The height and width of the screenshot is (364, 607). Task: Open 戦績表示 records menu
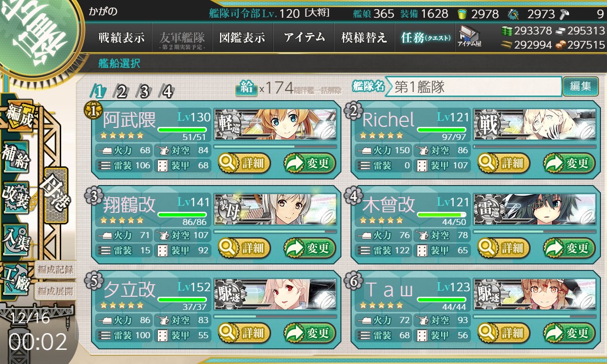(x=121, y=38)
